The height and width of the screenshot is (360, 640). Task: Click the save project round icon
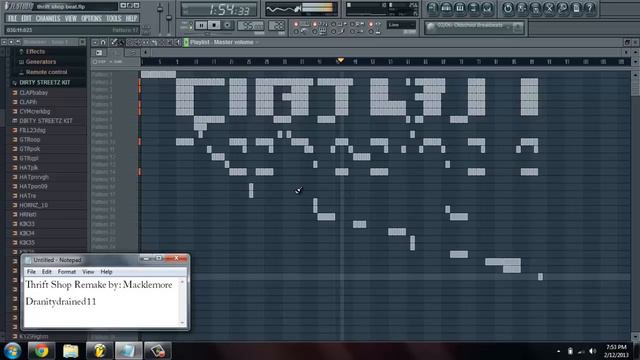click(x=522, y=8)
